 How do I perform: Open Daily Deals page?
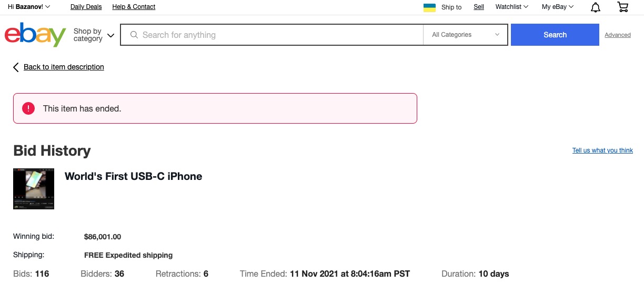86,7
